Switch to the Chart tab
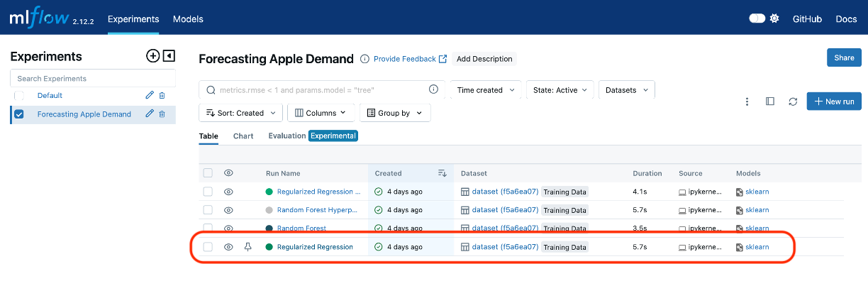Image resolution: width=868 pixels, height=281 pixels. 243,136
